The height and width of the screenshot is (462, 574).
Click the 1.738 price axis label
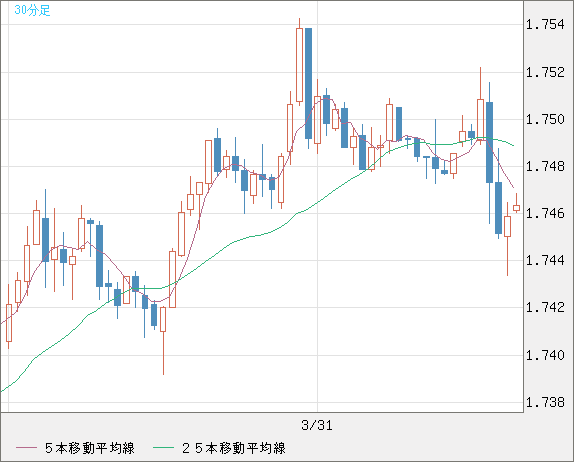(545, 402)
